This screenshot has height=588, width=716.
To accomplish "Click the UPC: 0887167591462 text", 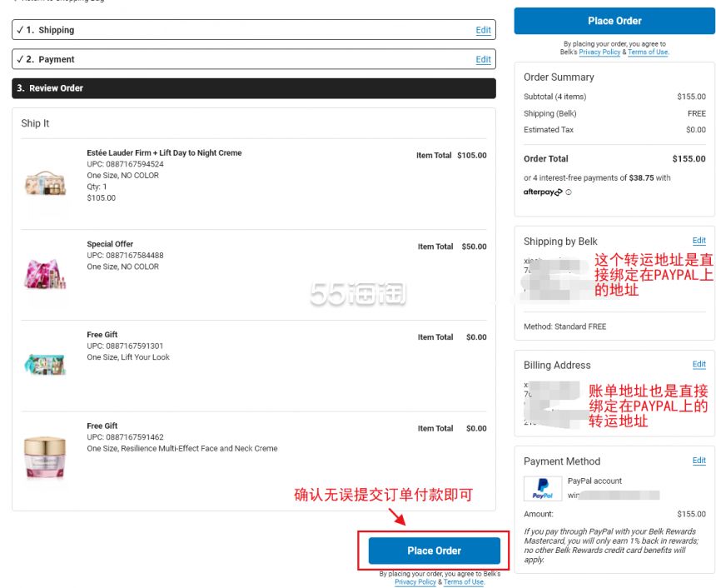I will pyautogui.click(x=125, y=437).
